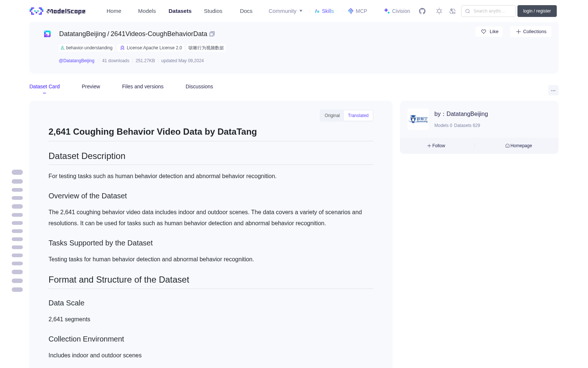Open the ModelScope logo homepage
Screen dimensions: 588x368
point(57,11)
